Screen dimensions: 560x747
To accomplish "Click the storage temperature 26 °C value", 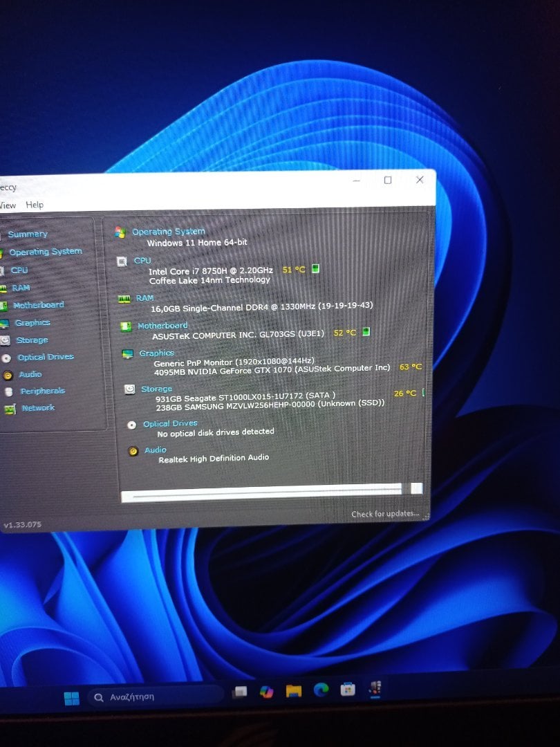I will pos(405,393).
